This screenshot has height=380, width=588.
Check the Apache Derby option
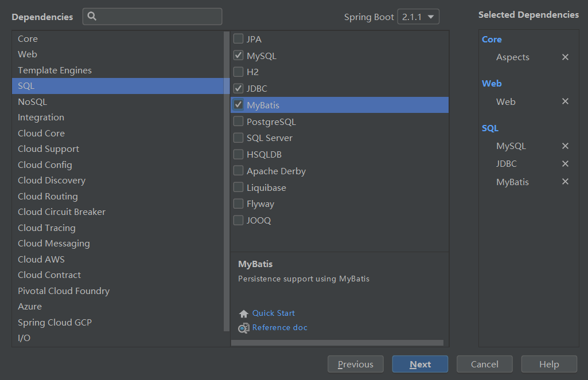pos(238,171)
